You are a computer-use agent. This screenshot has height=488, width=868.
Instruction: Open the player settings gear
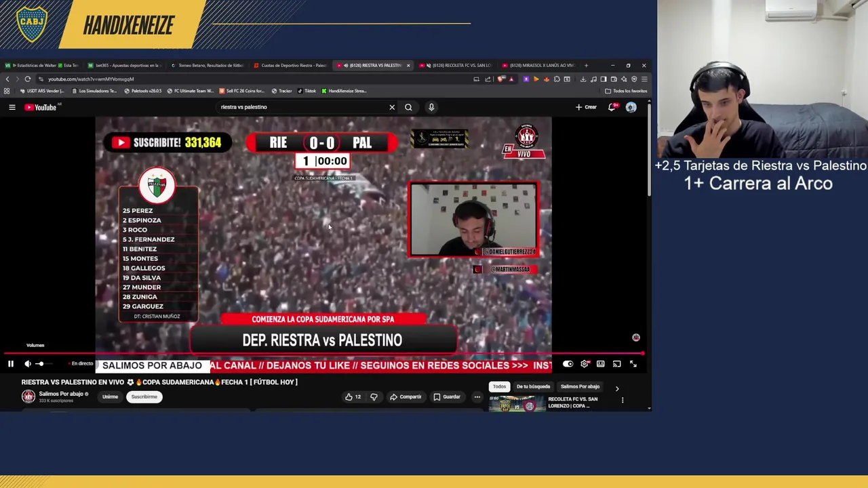pos(585,364)
